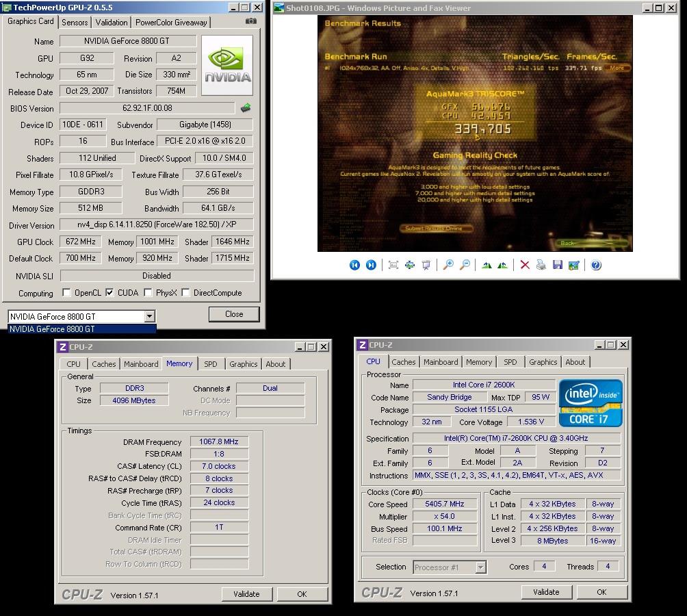
Task: Enable the OpenCL checkbox
Action: coord(66,293)
